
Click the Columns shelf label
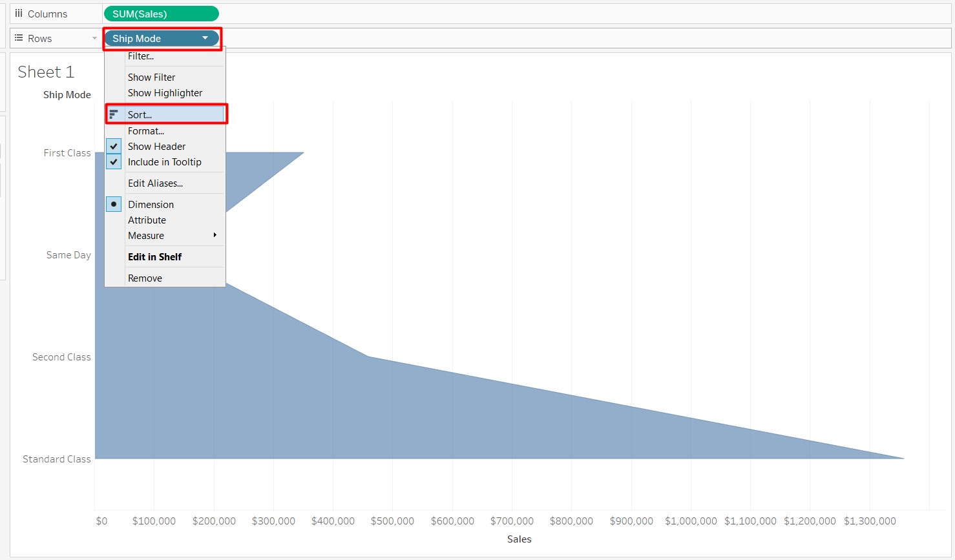coord(47,14)
